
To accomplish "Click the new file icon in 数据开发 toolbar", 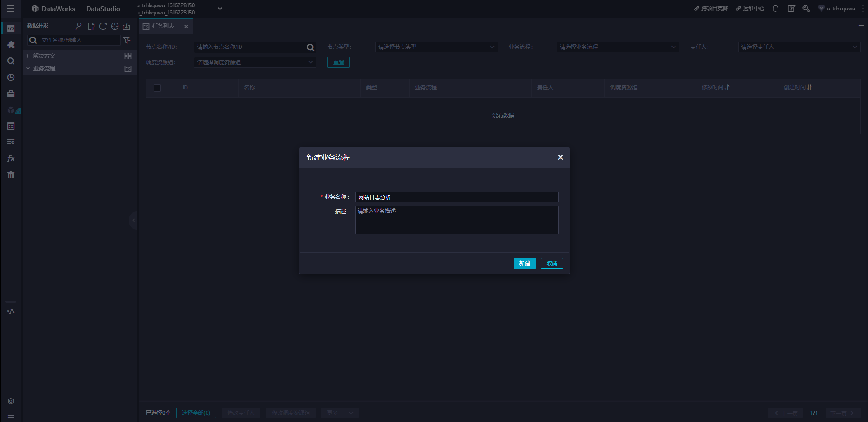I will (91, 26).
